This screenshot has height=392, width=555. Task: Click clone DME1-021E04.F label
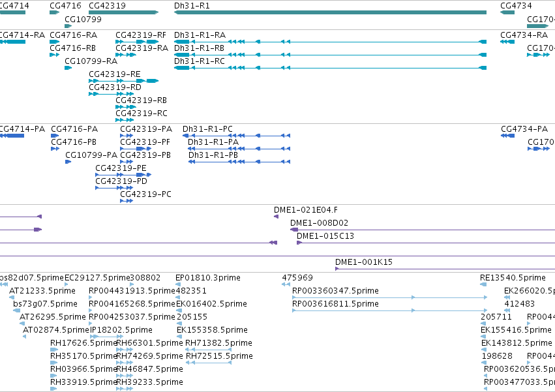pyautogui.click(x=306, y=210)
